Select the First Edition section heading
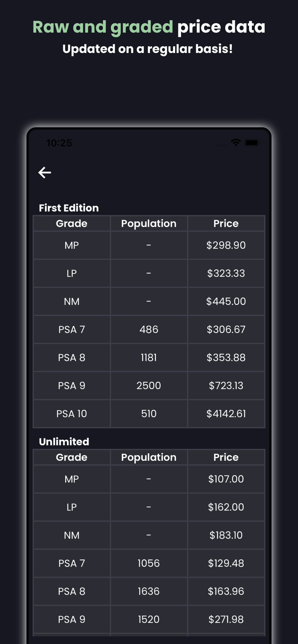298x644 pixels. click(69, 208)
